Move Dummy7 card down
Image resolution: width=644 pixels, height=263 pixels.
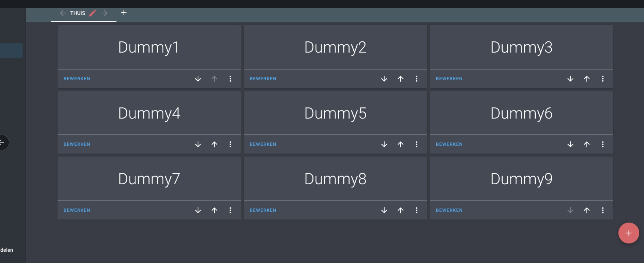pos(198,210)
